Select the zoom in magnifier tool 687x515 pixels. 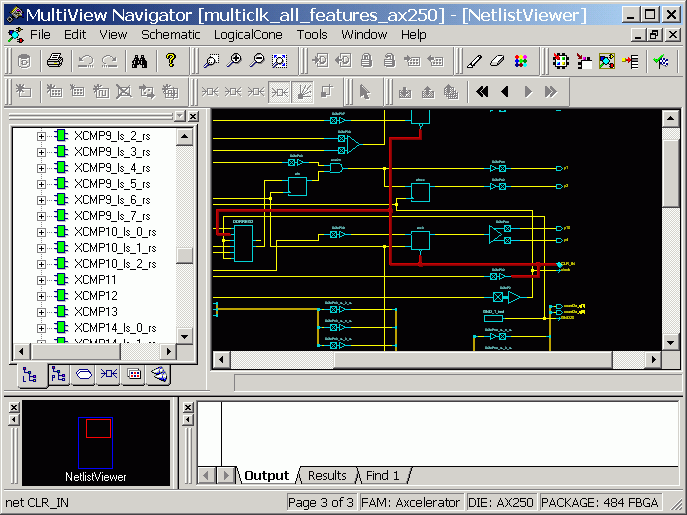pos(234,61)
